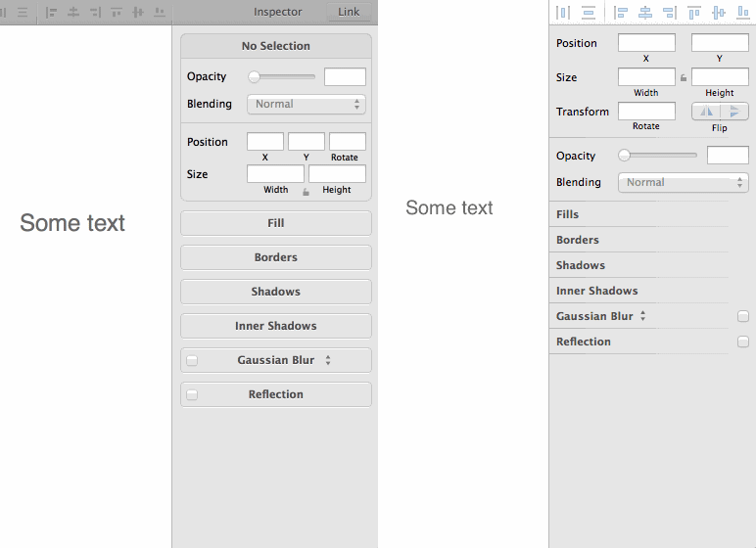Click distribute horizontally icon in right blue toolbar
756x548 pixels.
(x=563, y=13)
